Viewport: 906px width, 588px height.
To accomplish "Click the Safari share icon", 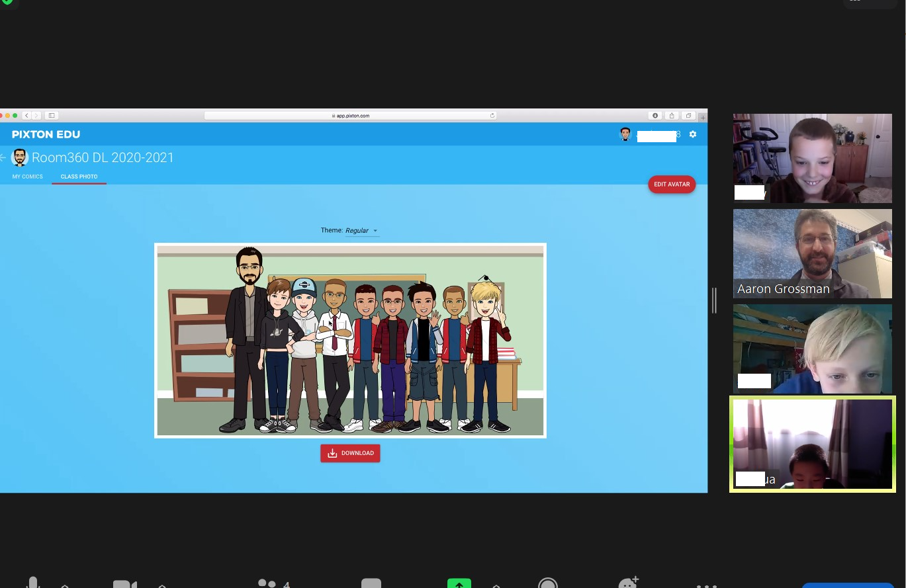I will click(672, 116).
